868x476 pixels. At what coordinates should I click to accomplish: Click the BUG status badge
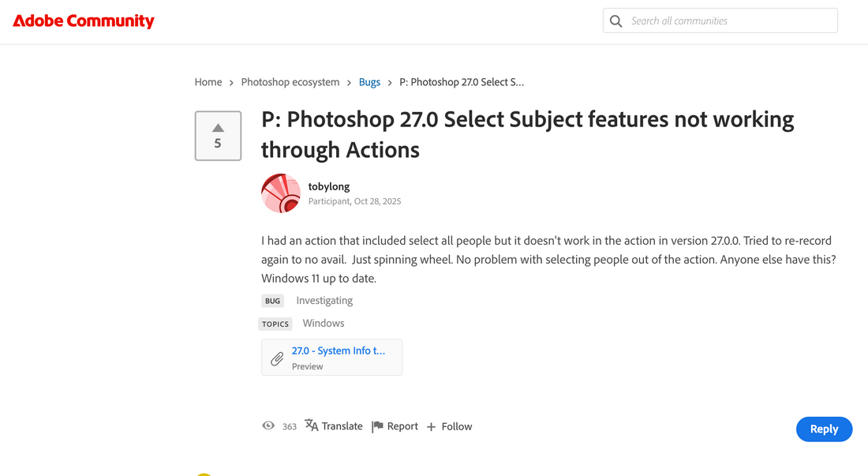(272, 300)
